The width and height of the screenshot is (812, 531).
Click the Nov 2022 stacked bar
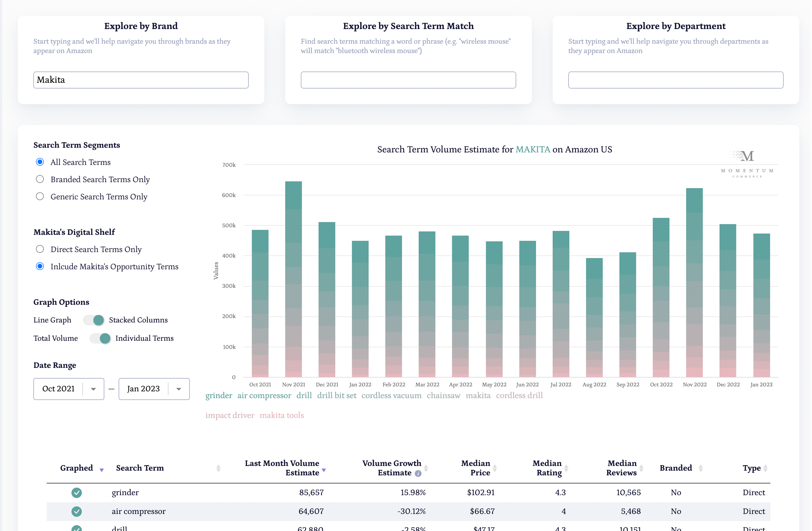[x=694, y=282]
